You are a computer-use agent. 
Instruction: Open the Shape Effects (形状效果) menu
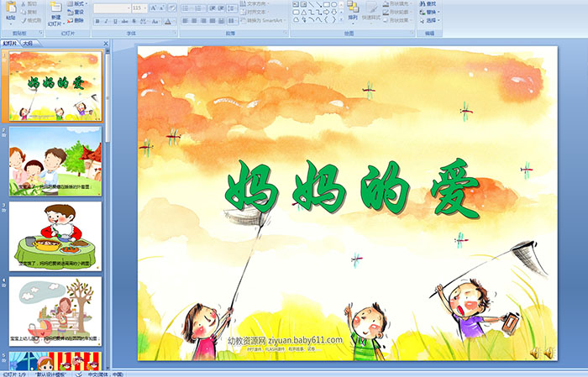click(397, 20)
